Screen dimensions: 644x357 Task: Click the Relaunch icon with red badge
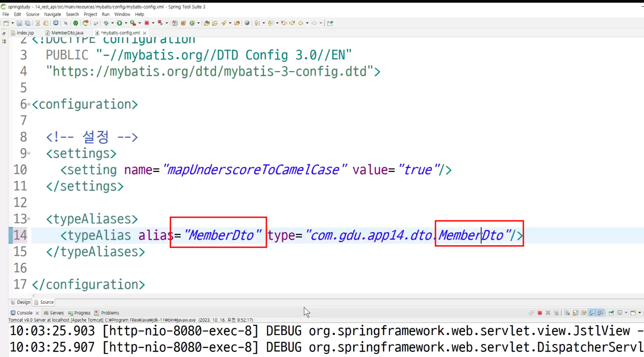tap(86, 23)
